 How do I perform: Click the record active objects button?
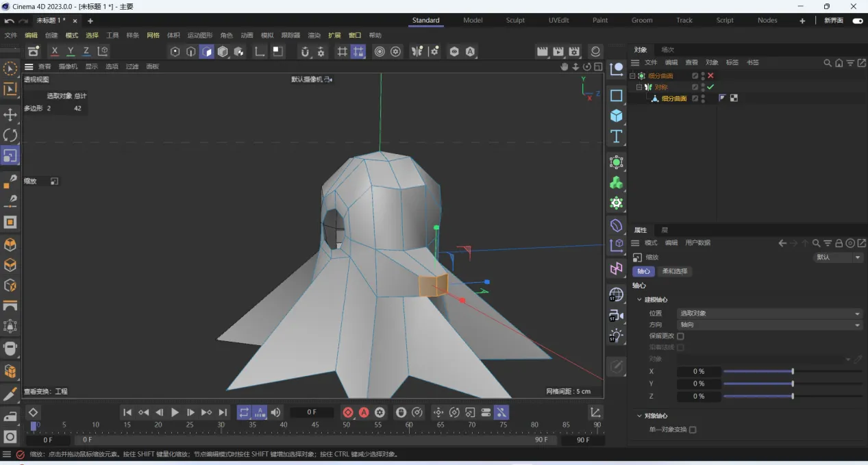click(x=348, y=412)
